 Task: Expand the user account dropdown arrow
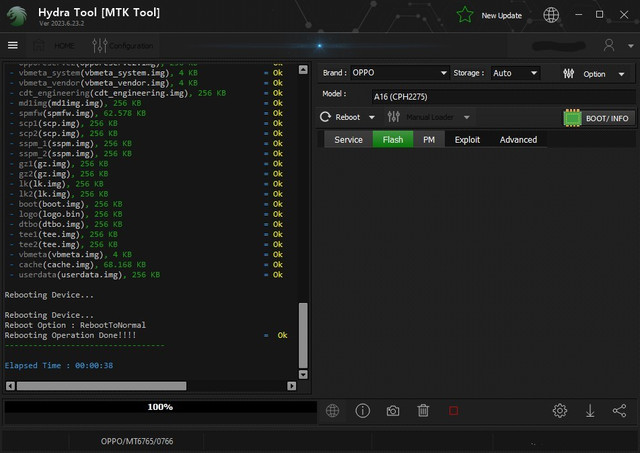tap(630, 46)
